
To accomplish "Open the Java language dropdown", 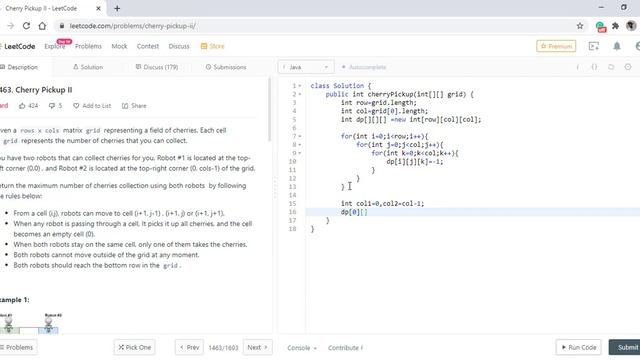I will [306, 67].
